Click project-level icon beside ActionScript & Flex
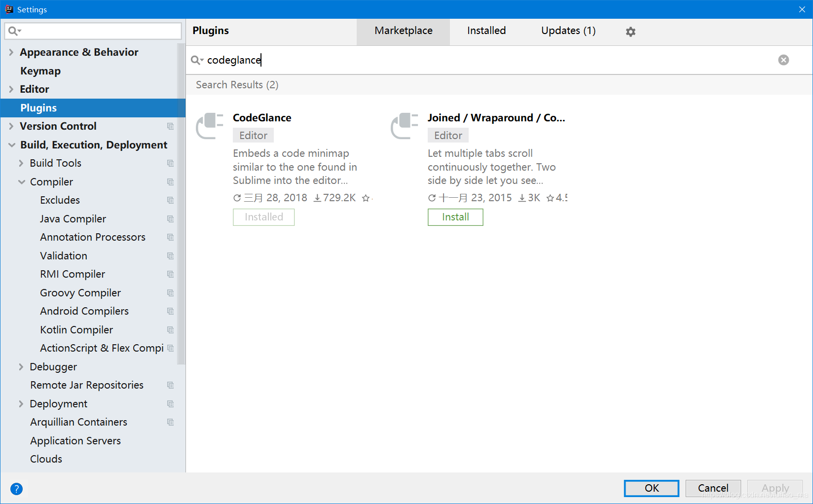 170,348
